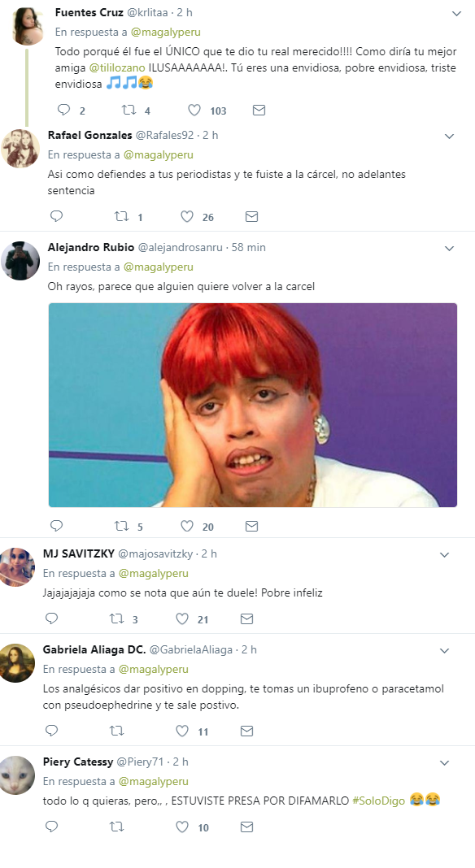Screen dimensions: 475x868
Task: Reply to Gabriela Aliaga DC.'s tweet
Action: point(51,731)
